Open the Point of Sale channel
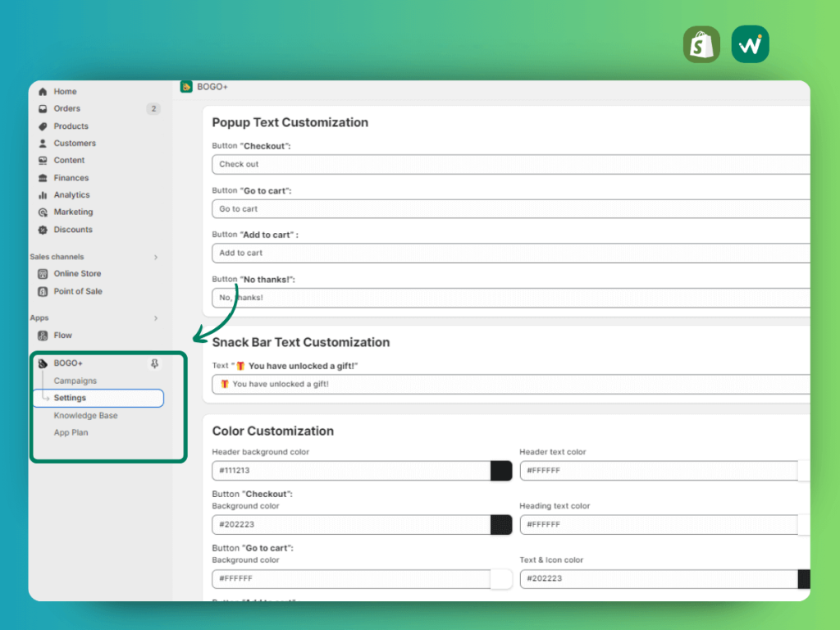Screen dimensions: 840x630 tap(78, 291)
